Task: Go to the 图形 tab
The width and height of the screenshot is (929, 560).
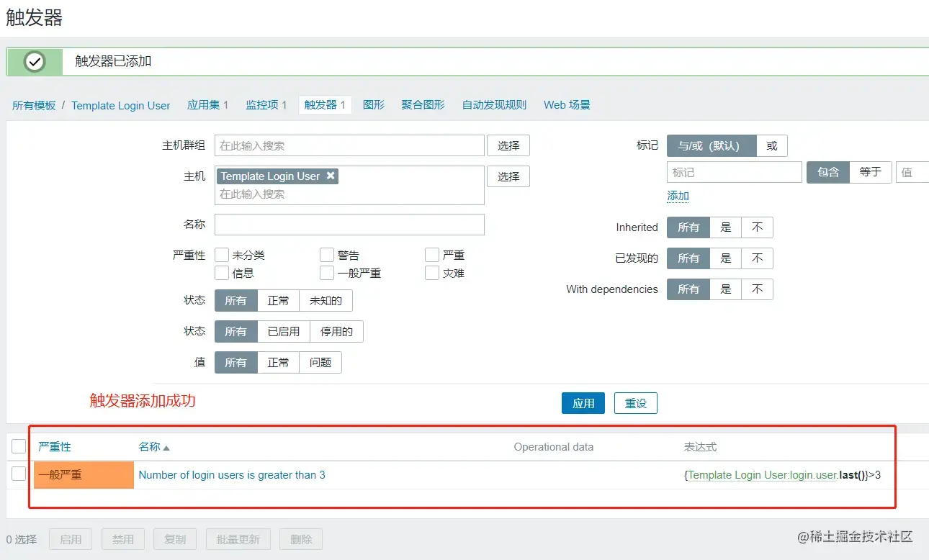Action: point(374,104)
